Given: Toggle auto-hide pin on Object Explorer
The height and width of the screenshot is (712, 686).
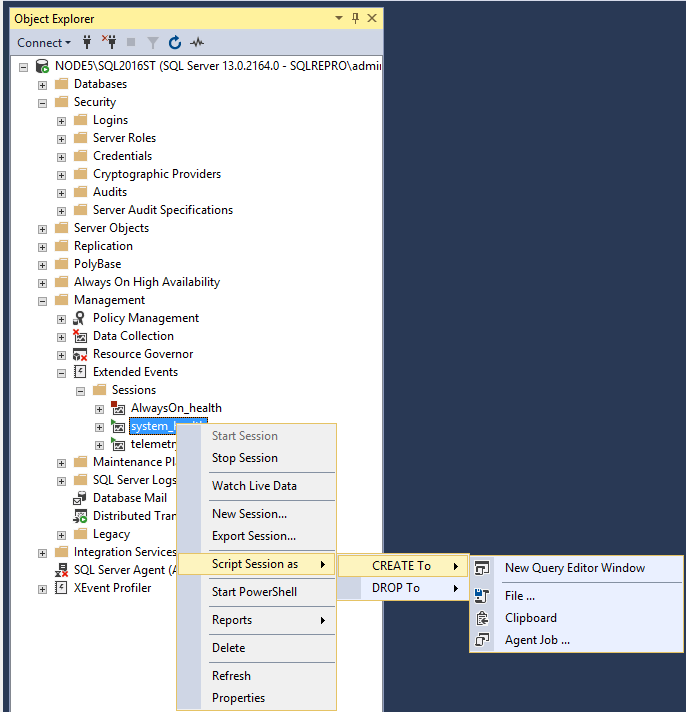Looking at the screenshot, I should pyautogui.click(x=355, y=18).
